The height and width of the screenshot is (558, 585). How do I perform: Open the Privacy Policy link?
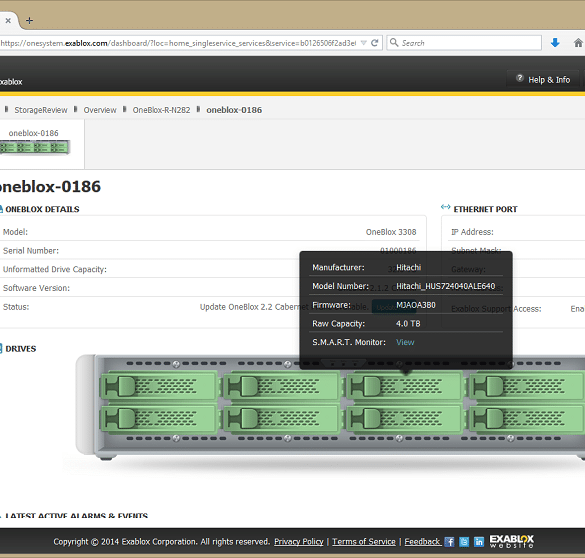click(x=299, y=542)
